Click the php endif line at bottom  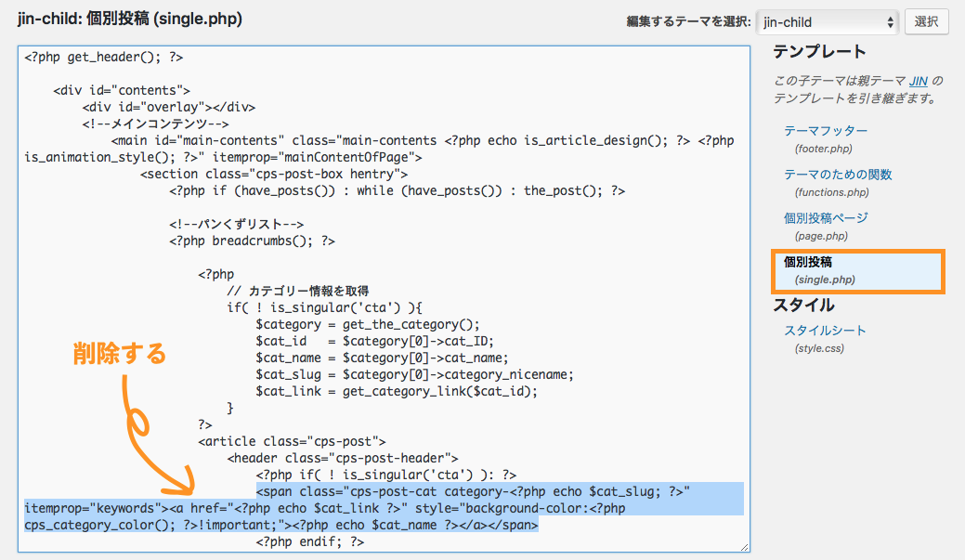point(310,542)
